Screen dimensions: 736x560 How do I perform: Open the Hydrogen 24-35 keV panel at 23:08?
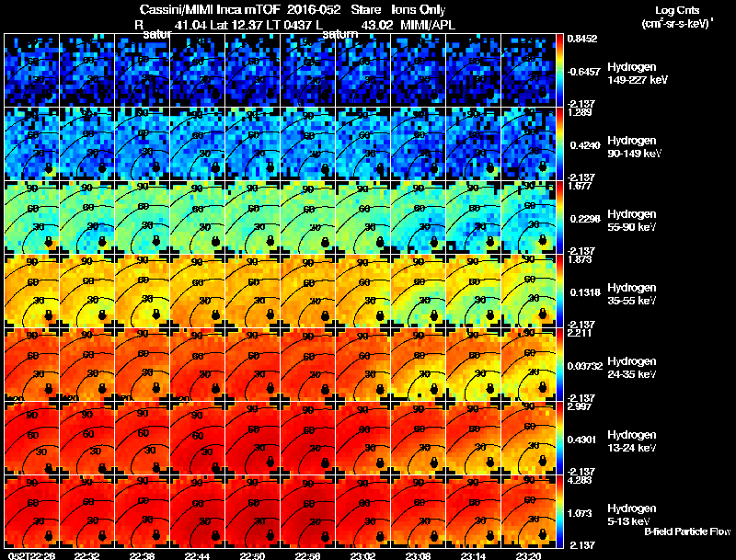point(419,365)
